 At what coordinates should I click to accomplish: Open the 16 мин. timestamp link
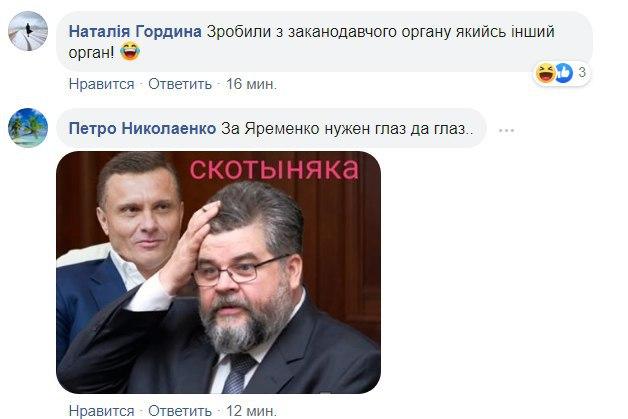251,84
